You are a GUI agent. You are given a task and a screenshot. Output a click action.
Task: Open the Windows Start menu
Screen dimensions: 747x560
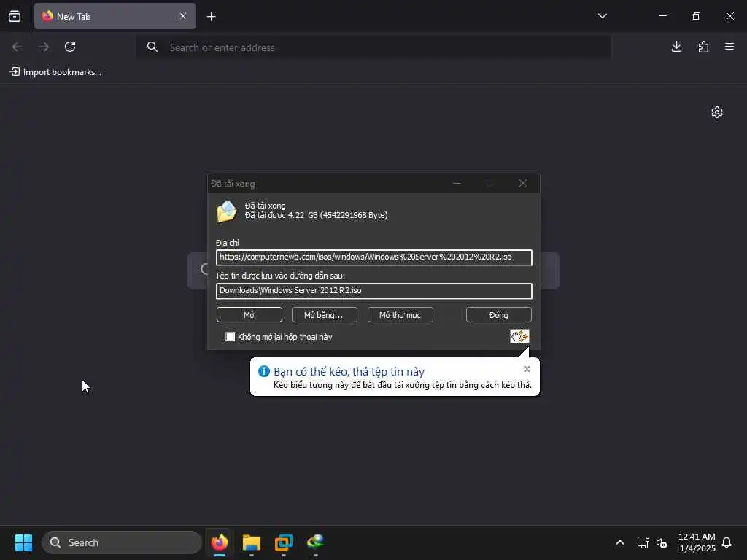(x=23, y=542)
